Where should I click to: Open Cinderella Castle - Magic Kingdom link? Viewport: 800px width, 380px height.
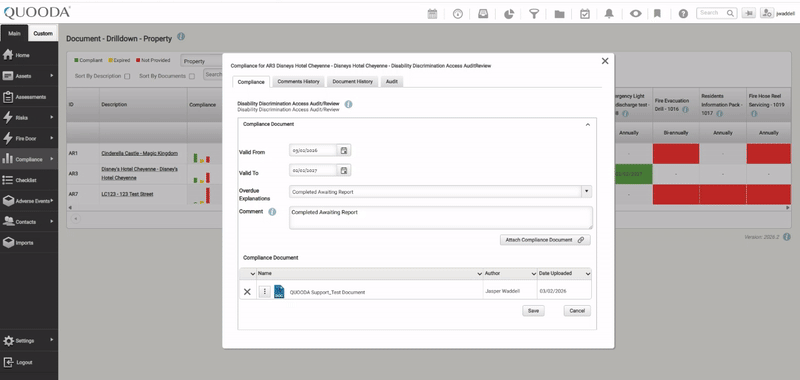[x=139, y=154]
